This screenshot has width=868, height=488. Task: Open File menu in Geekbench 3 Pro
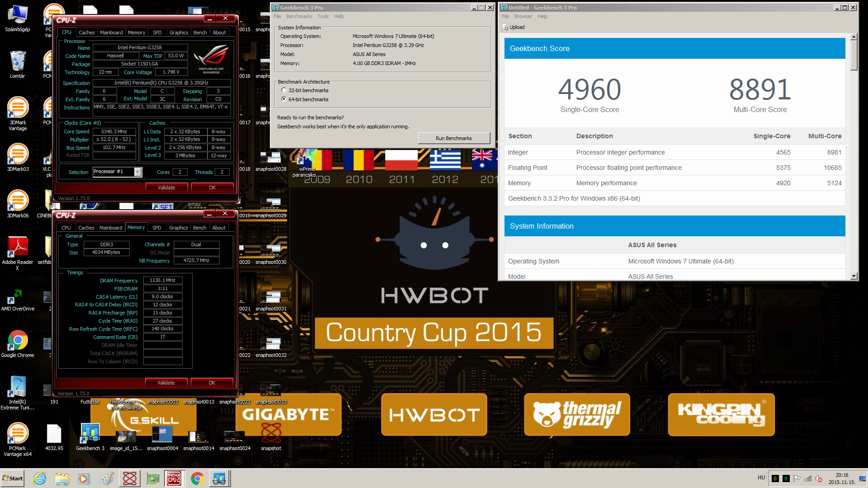click(x=277, y=16)
